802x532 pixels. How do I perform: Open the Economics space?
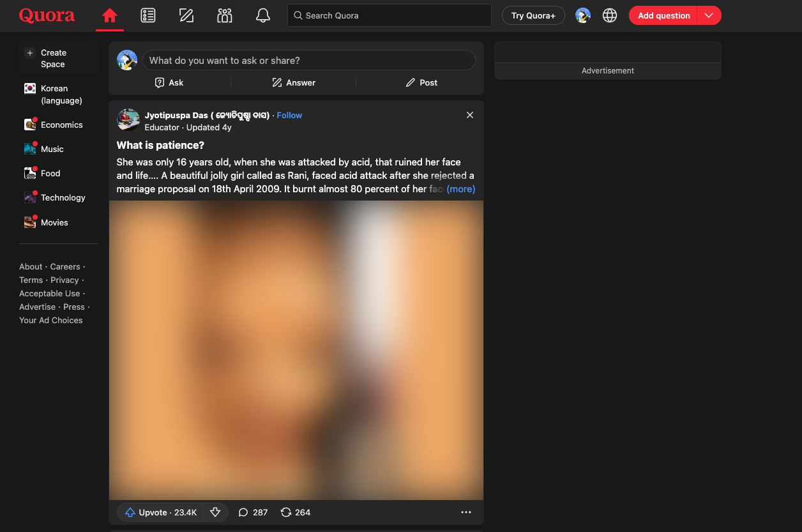[59, 125]
